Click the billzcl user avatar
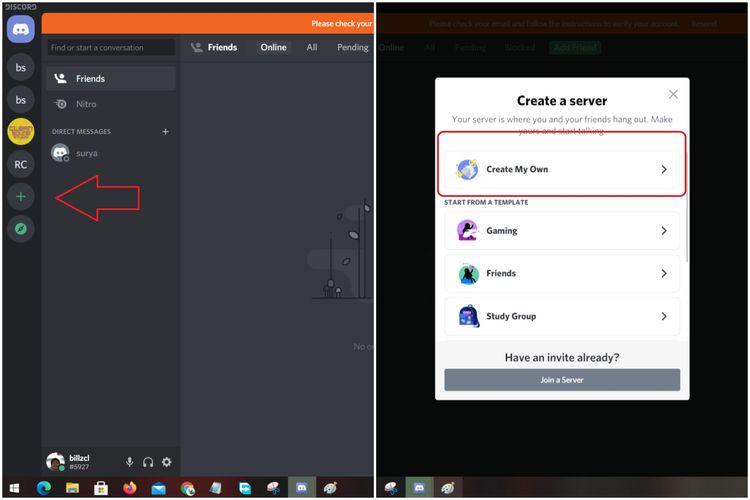750x500 pixels. pos(55,462)
